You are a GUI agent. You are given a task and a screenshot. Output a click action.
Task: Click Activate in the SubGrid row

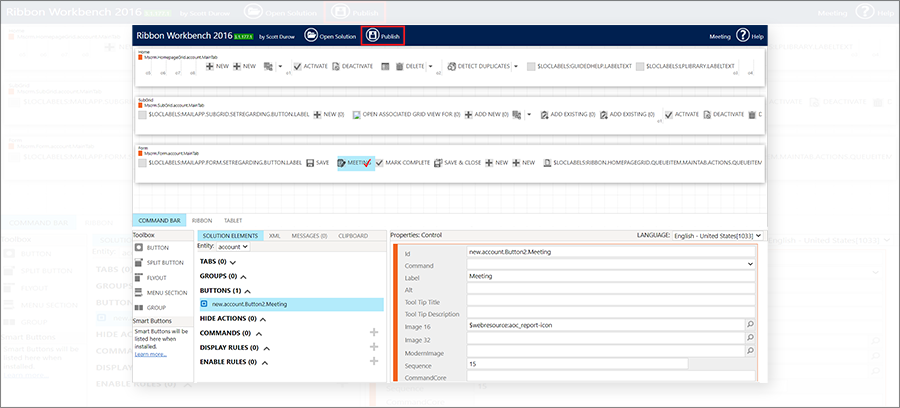tap(681, 115)
